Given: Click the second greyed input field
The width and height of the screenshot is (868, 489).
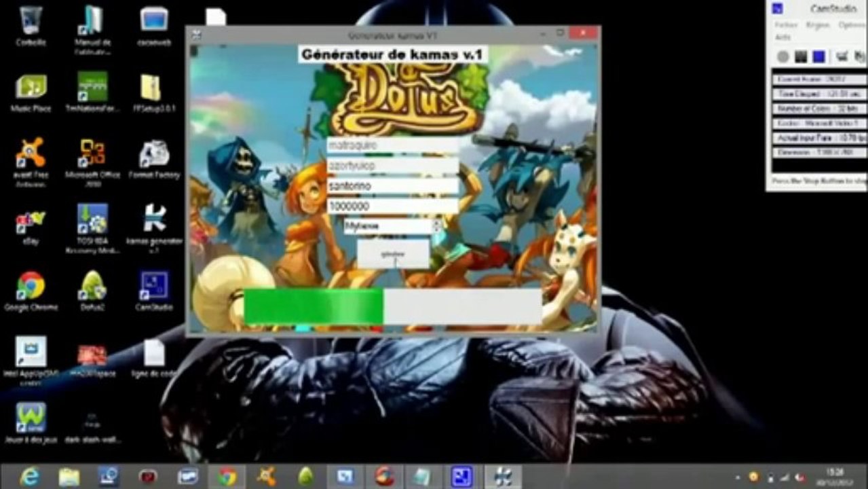Looking at the screenshot, I should coord(392,165).
